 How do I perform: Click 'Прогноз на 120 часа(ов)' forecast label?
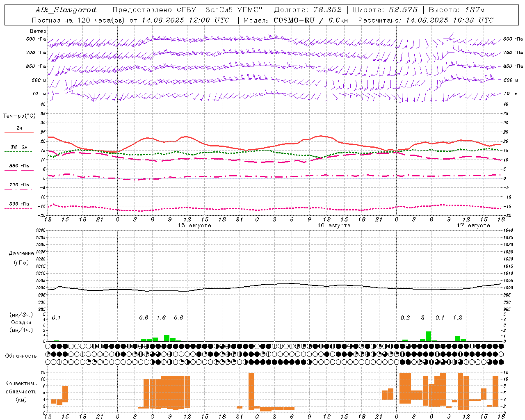[79, 20]
